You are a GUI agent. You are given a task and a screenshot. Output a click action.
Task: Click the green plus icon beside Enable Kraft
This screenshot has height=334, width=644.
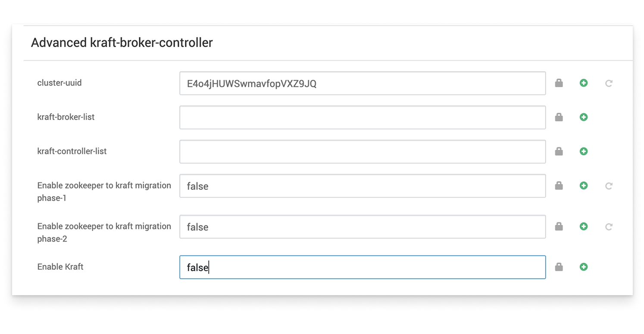(584, 267)
